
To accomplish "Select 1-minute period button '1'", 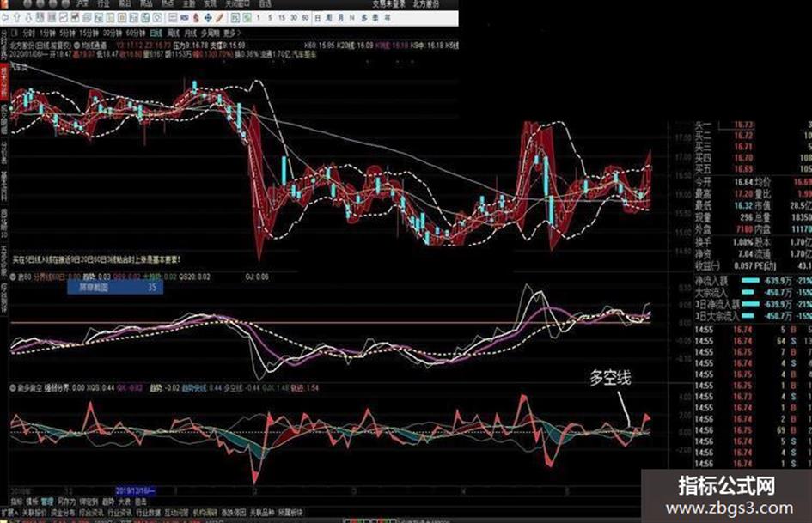I will click(x=258, y=18).
